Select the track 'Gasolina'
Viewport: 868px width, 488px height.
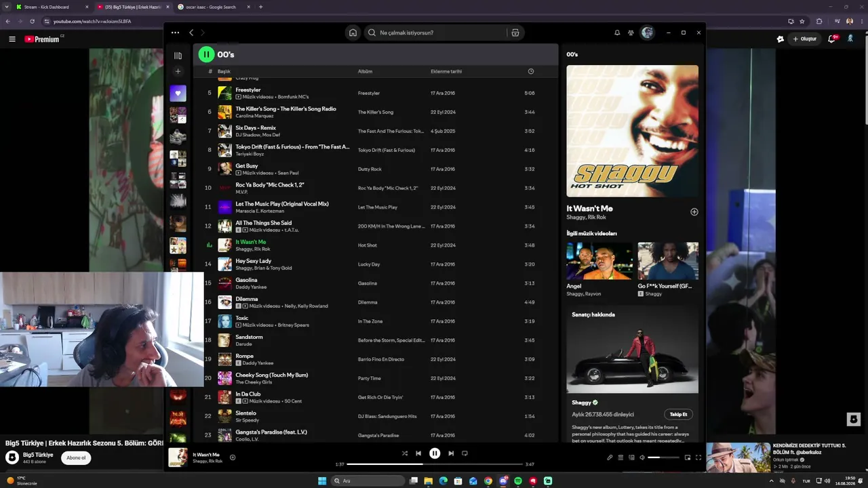pyautogui.click(x=246, y=280)
